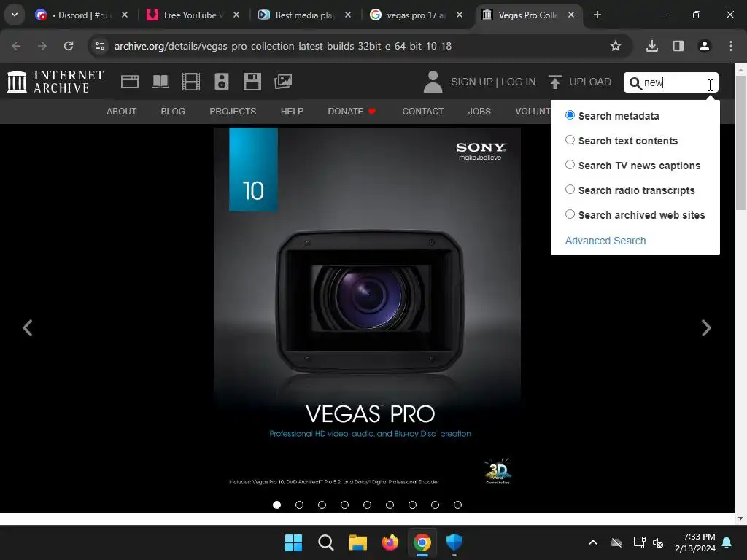Image resolution: width=747 pixels, height=560 pixels.
Task: Open Chrome three-dot menu
Action: tap(730, 46)
